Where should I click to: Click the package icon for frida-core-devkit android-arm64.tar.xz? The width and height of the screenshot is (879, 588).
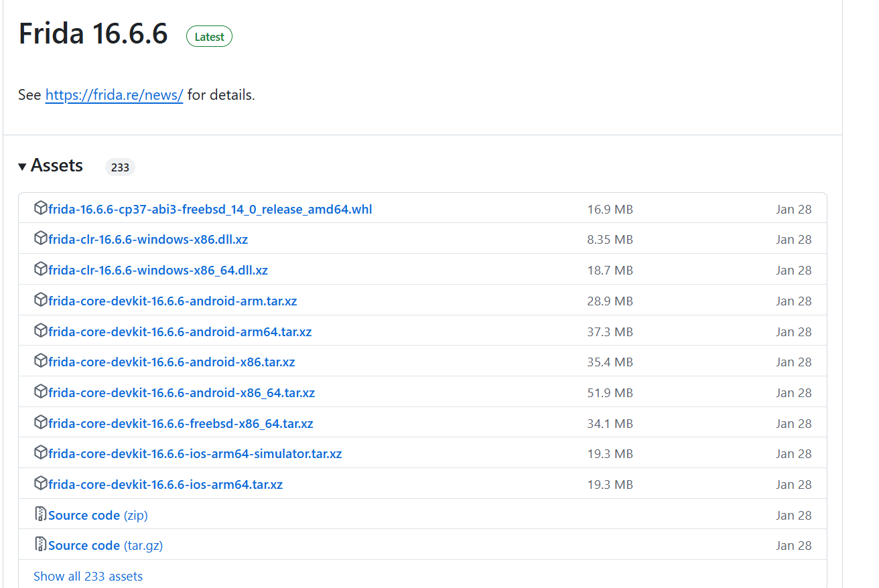coord(41,331)
